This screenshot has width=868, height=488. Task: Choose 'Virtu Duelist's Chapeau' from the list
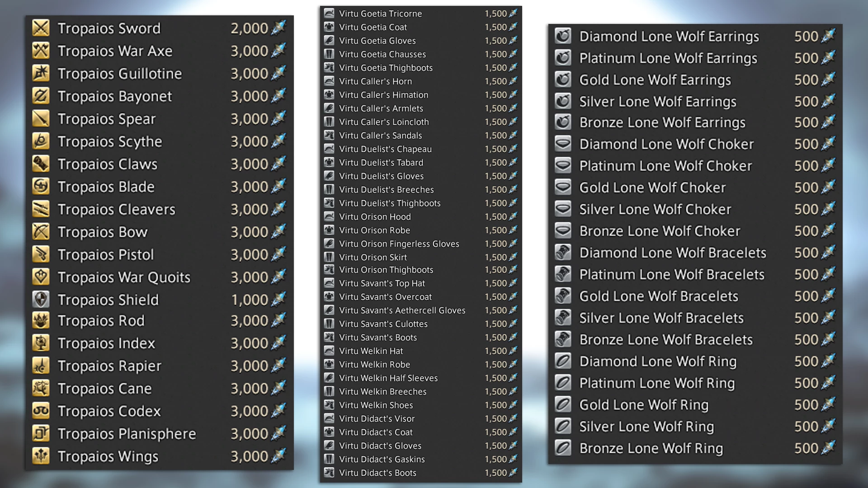coord(386,149)
